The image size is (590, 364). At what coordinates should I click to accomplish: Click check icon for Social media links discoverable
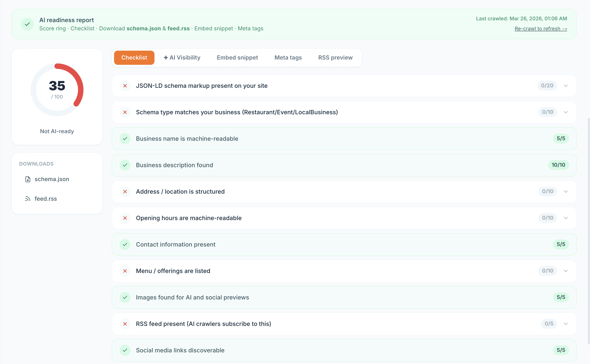125,350
